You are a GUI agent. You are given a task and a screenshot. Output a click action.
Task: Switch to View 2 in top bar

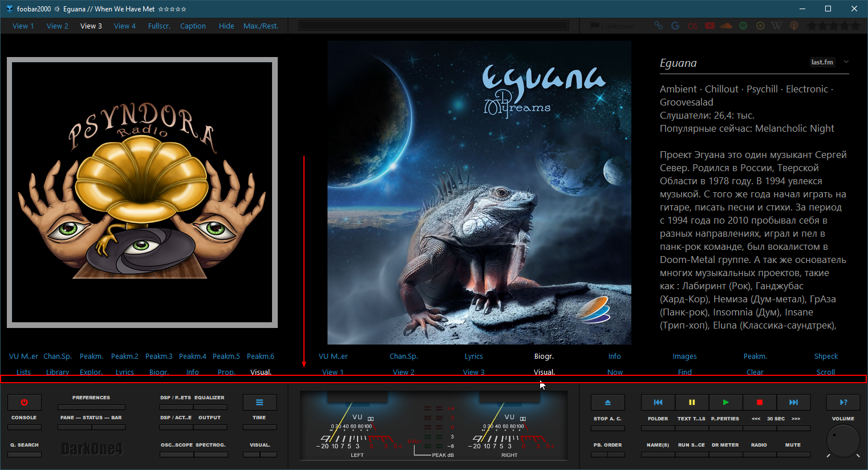click(57, 26)
